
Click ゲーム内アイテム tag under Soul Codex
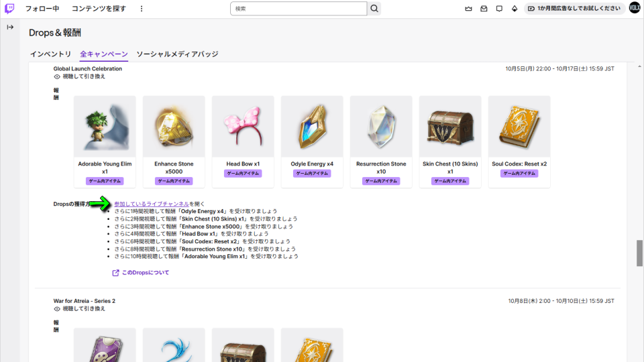click(519, 174)
